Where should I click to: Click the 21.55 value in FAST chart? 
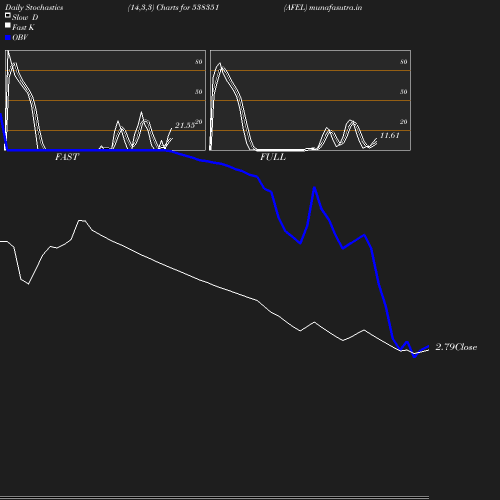(x=185, y=125)
